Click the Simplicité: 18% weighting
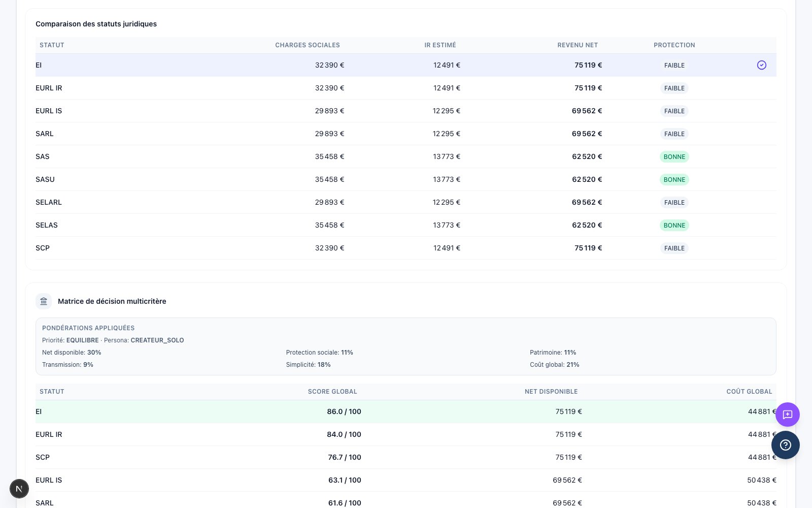Viewport: 812px width, 508px height. point(308,365)
